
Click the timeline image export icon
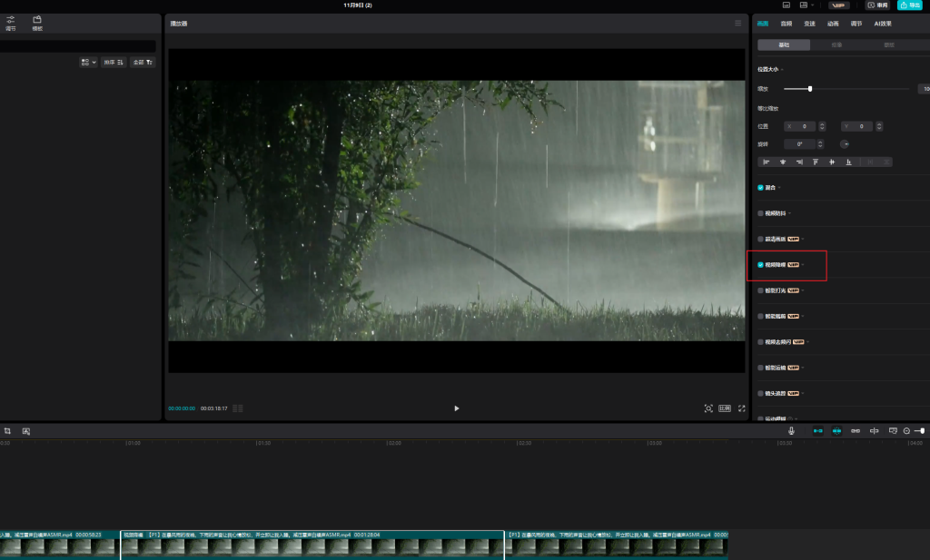click(26, 431)
